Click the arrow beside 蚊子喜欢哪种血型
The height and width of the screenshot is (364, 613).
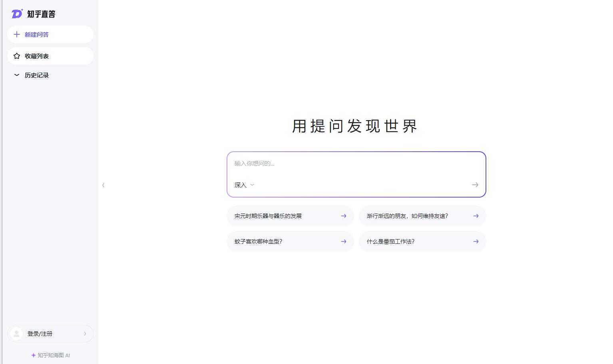(x=343, y=241)
